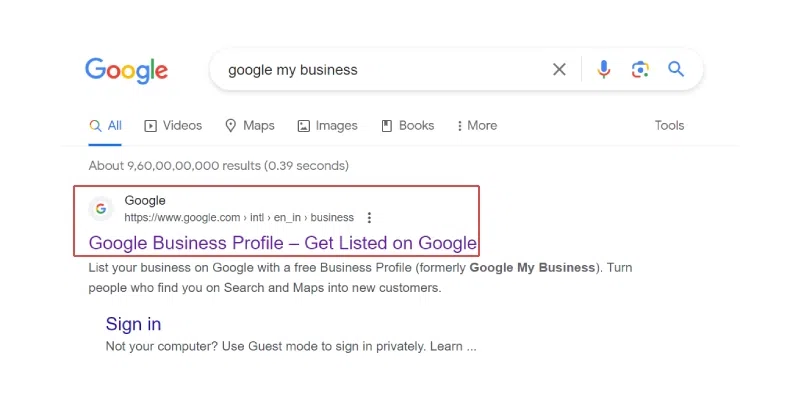
Task: Click the Google favicon beside first result
Action: [101, 209]
